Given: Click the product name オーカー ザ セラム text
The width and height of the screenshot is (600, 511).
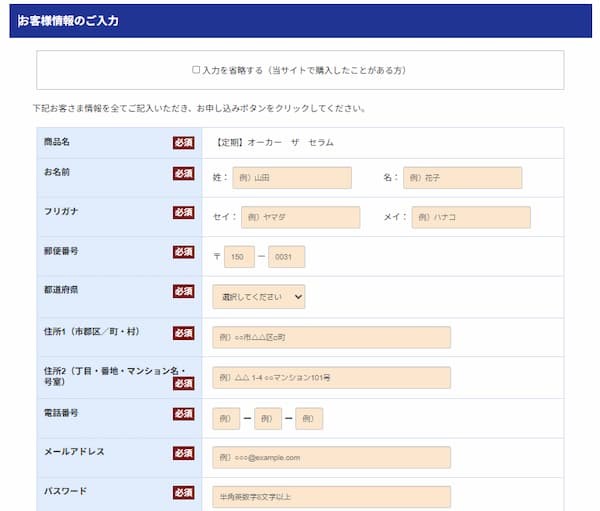Looking at the screenshot, I should tap(275, 143).
